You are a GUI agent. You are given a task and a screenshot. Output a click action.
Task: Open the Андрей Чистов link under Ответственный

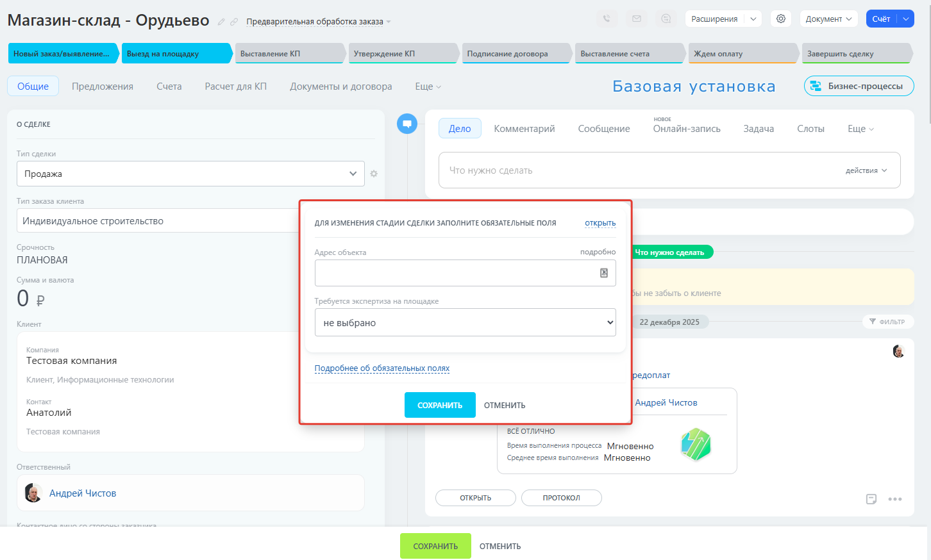83,493
